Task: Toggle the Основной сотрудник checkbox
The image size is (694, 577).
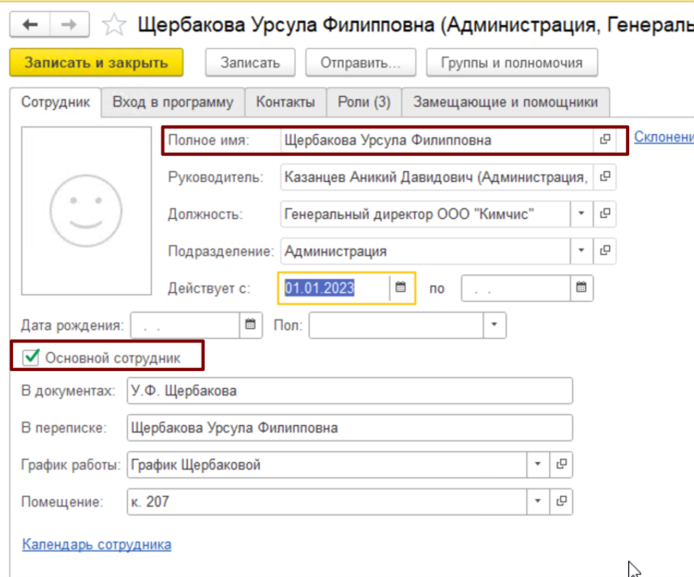Action: click(33, 356)
